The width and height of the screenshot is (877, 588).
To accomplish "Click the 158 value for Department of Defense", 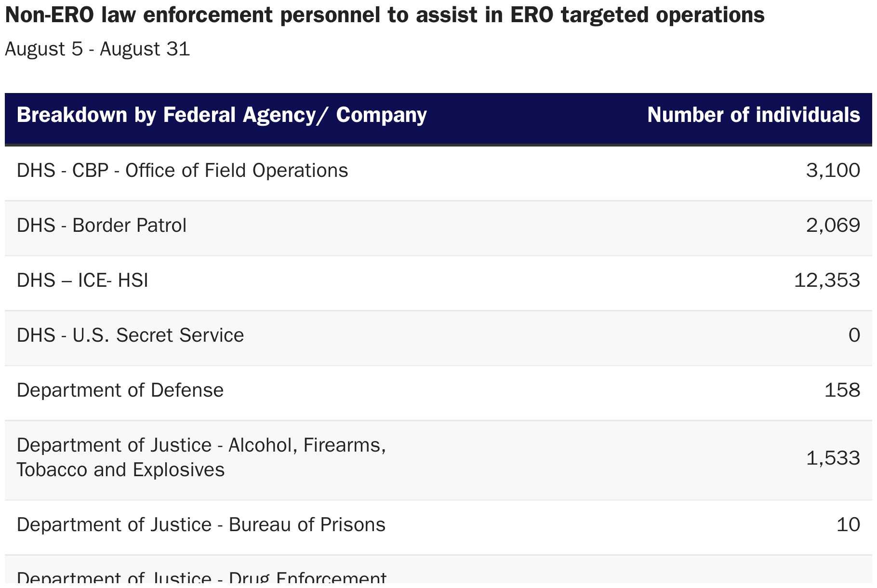I will click(842, 390).
